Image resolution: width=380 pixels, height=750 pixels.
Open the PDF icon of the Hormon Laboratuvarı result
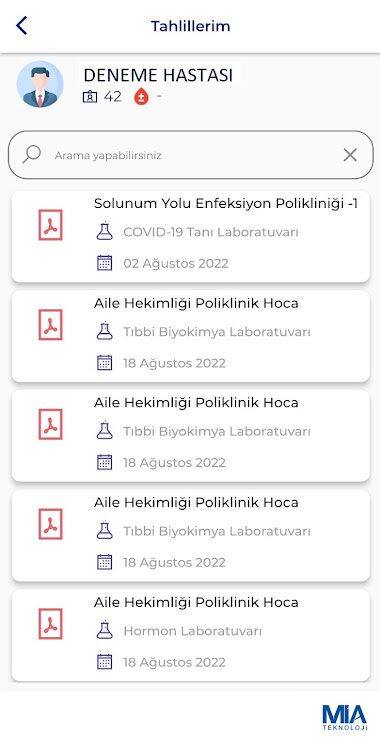click(x=50, y=624)
